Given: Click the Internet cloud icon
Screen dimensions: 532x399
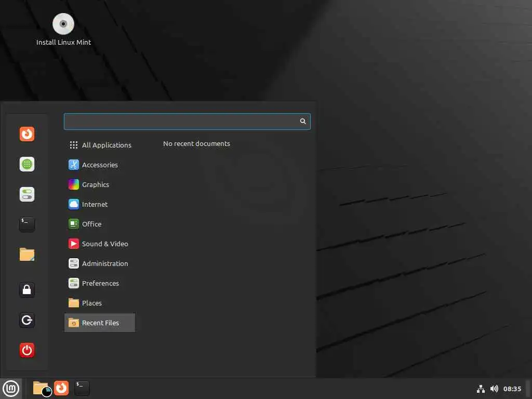Looking at the screenshot, I should tap(74, 204).
